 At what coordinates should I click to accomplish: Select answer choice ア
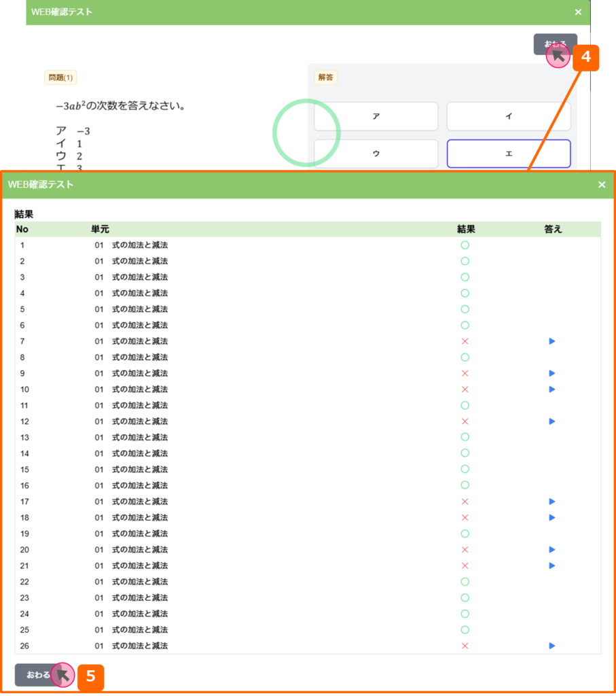[x=376, y=116]
